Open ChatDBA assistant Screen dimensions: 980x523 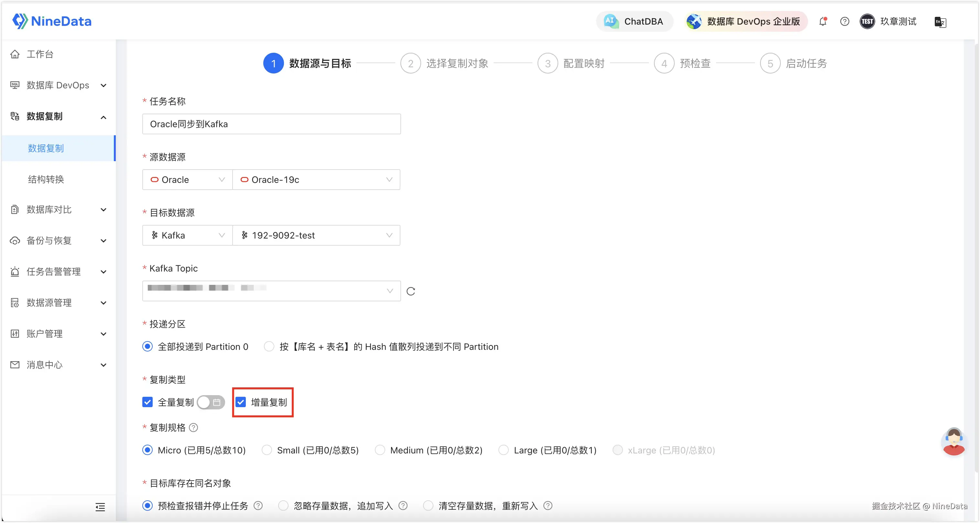[x=634, y=22]
